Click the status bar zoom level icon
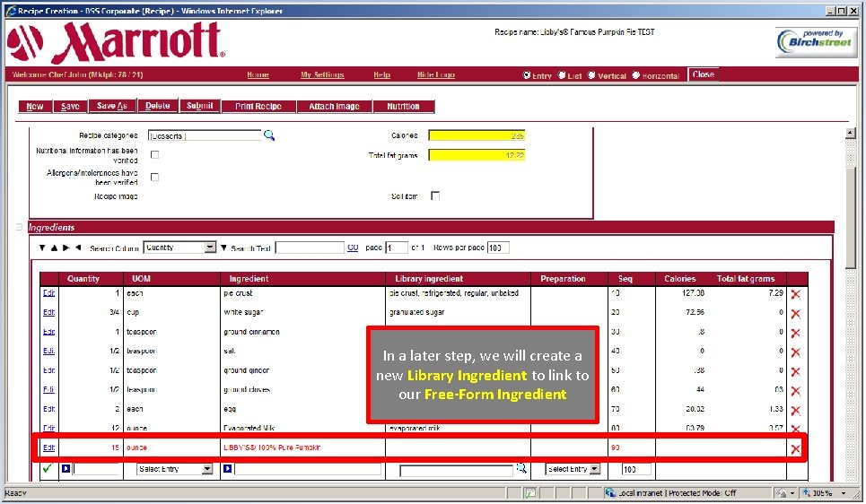The image size is (866, 504). pyautogui.click(x=807, y=493)
